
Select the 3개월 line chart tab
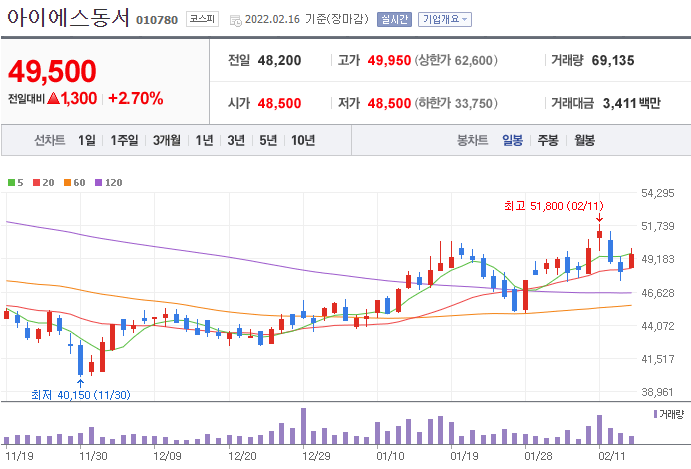[167, 140]
